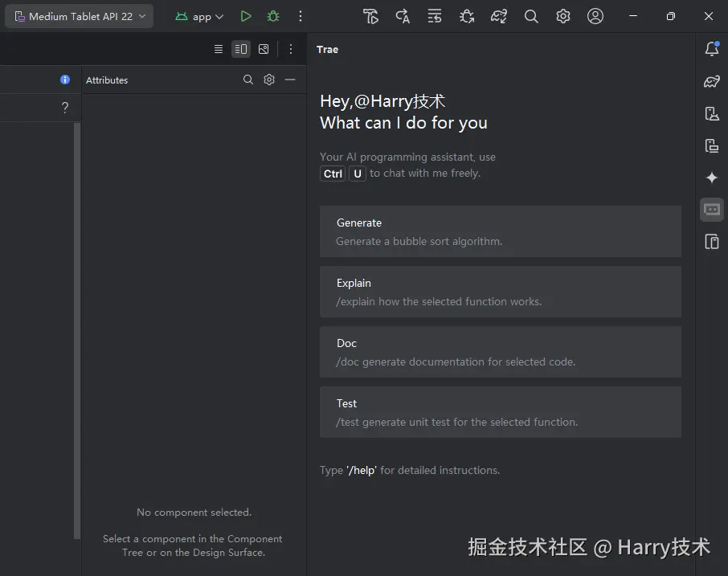This screenshot has width=728, height=576.
Task: Minimize the Android Studio window
Action: click(x=633, y=16)
